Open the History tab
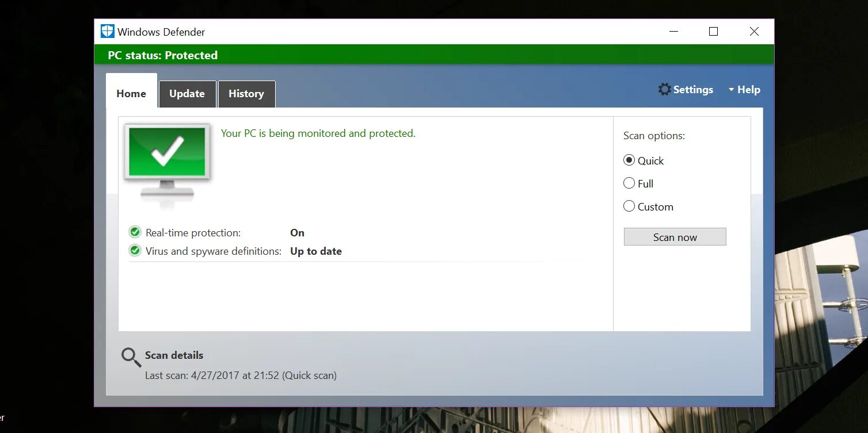This screenshot has width=868, height=433. [x=246, y=94]
